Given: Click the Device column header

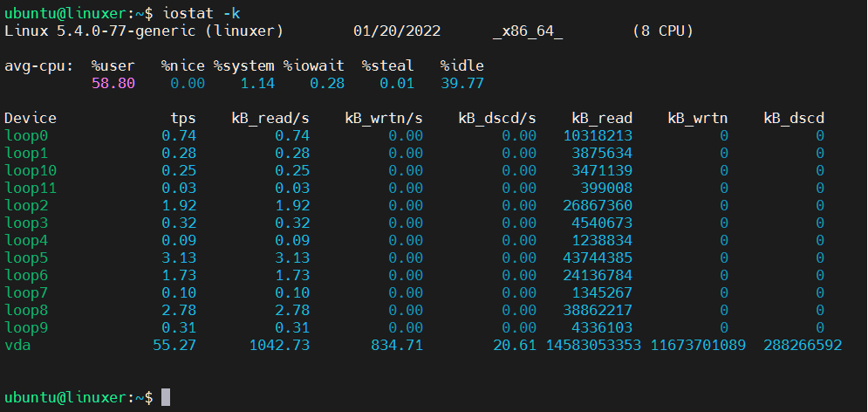Looking at the screenshot, I should [x=31, y=118].
